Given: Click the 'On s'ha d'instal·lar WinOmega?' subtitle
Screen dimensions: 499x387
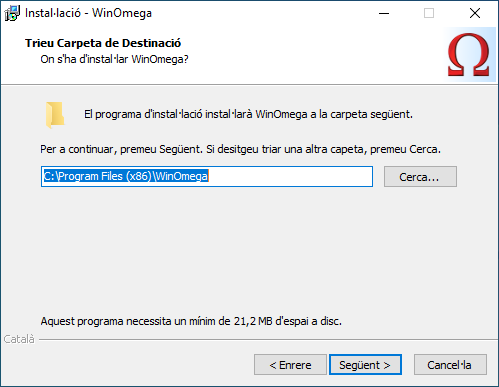Looking at the screenshot, I should [114, 59].
